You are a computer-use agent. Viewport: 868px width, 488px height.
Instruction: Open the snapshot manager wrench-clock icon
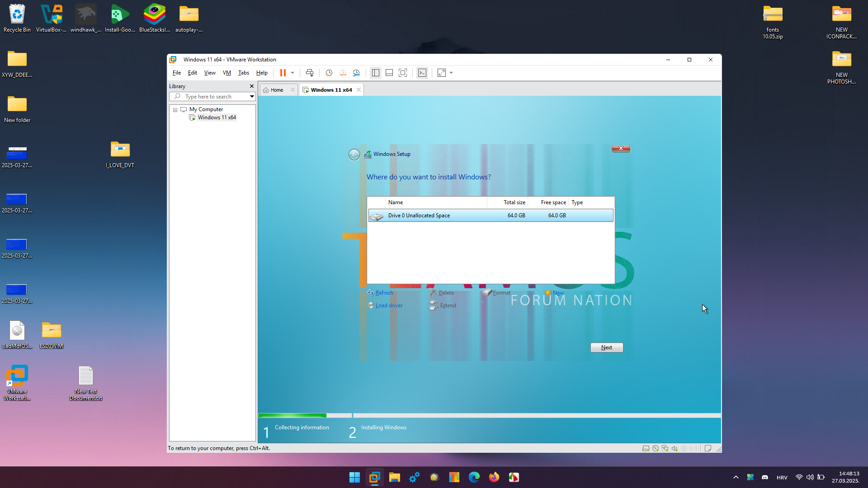tap(357, 73)
